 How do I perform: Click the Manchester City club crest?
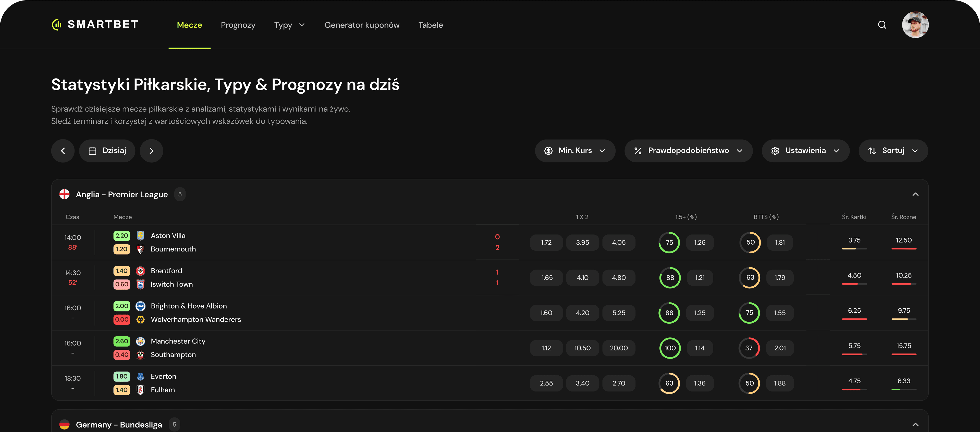[140, 341]
